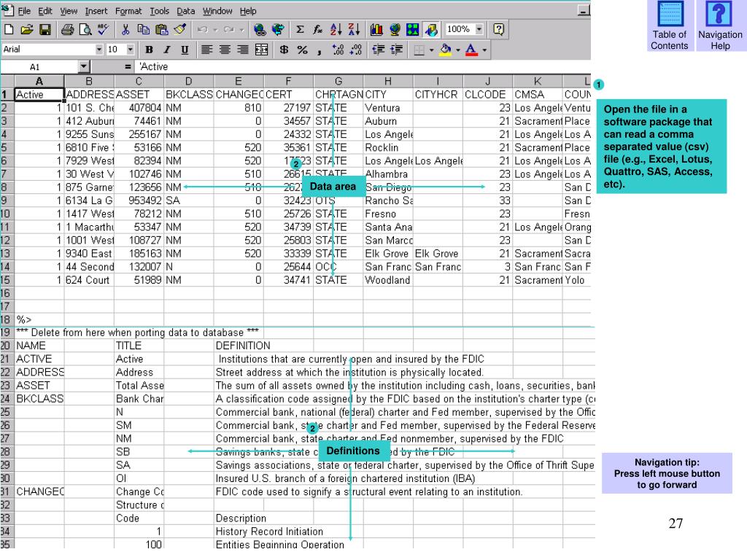747x560 pixels.
Task: Select row 9 header
Action: 6,201
